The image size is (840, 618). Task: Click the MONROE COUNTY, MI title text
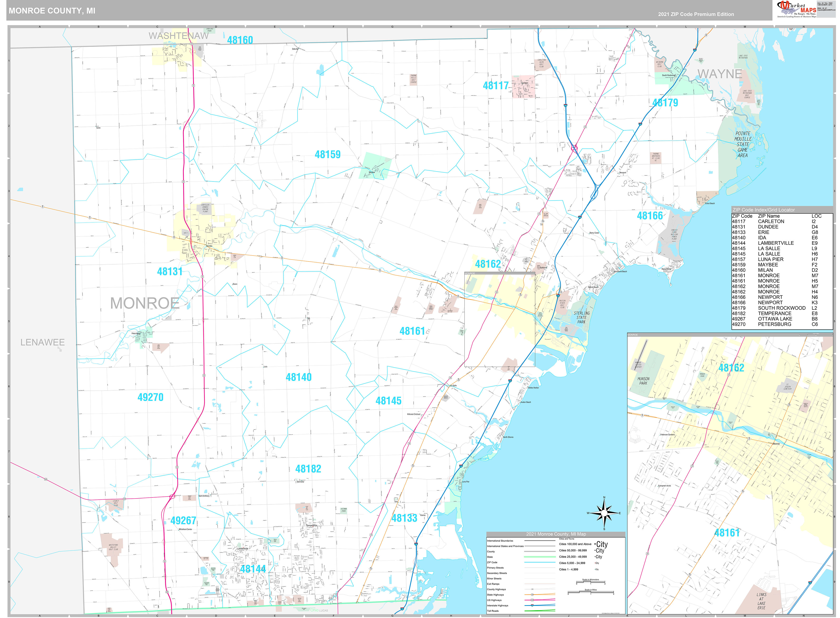[x=52, y=11]
